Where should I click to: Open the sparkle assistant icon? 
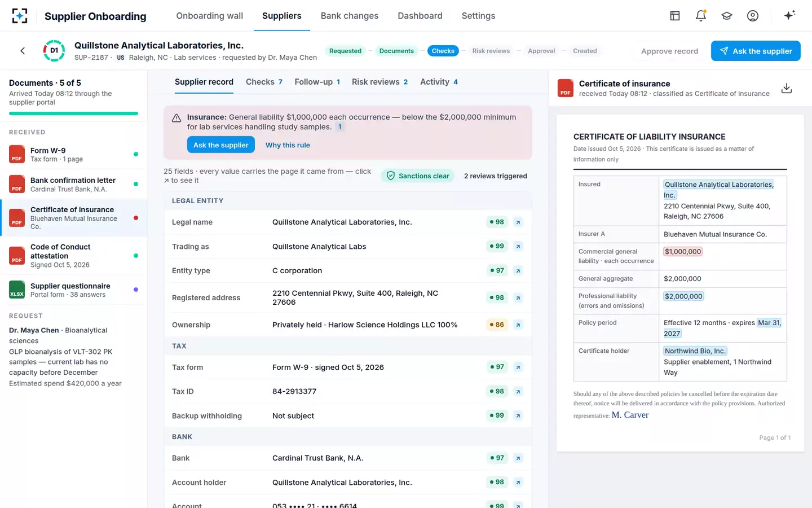(789, 15)
